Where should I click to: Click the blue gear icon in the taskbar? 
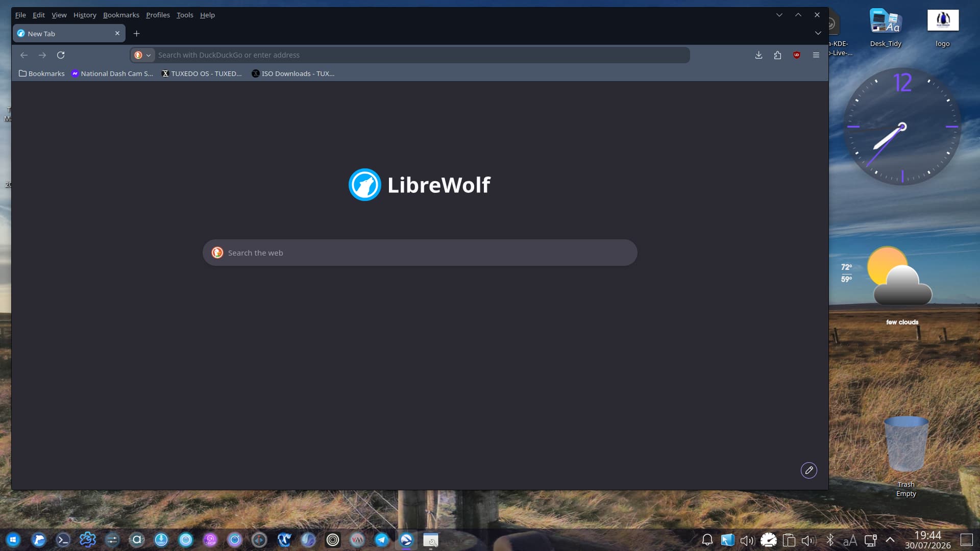point(87,540)
